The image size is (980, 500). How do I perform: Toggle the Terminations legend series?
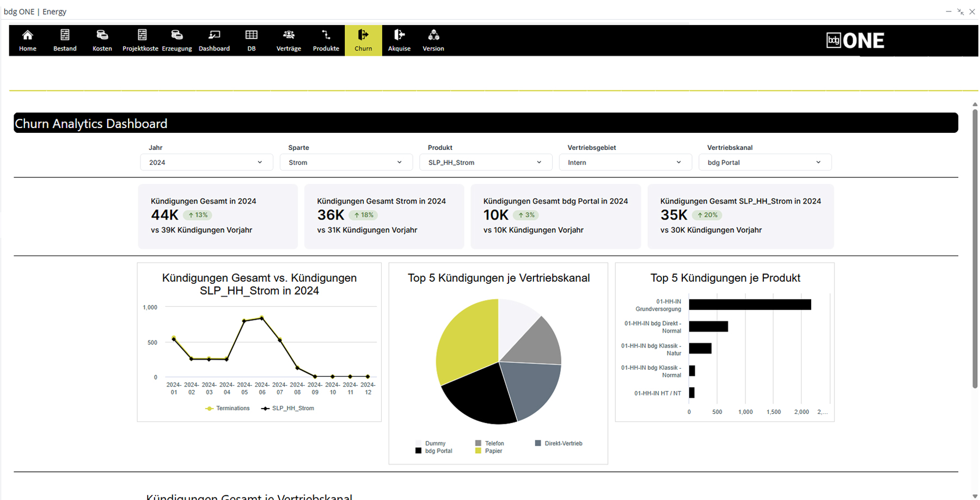click(x=228, y=408)
